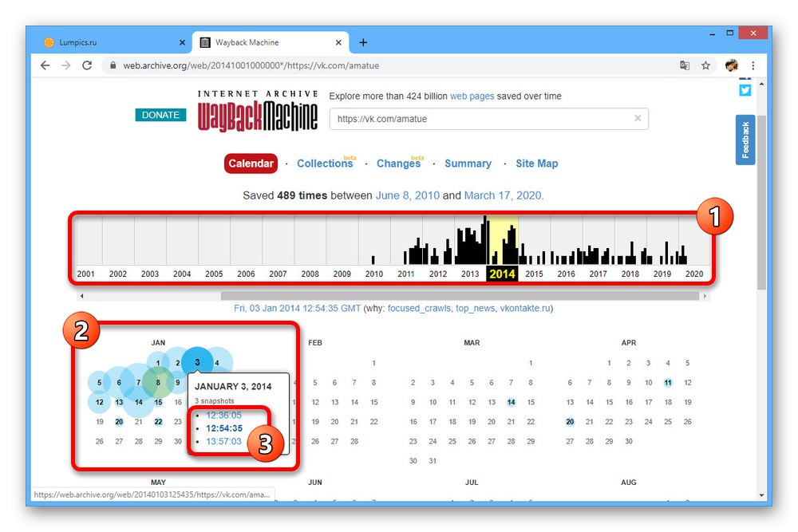Open Chrome three-dot menu
The width and height of the screenshot is (798, 532).
point(753,65)
